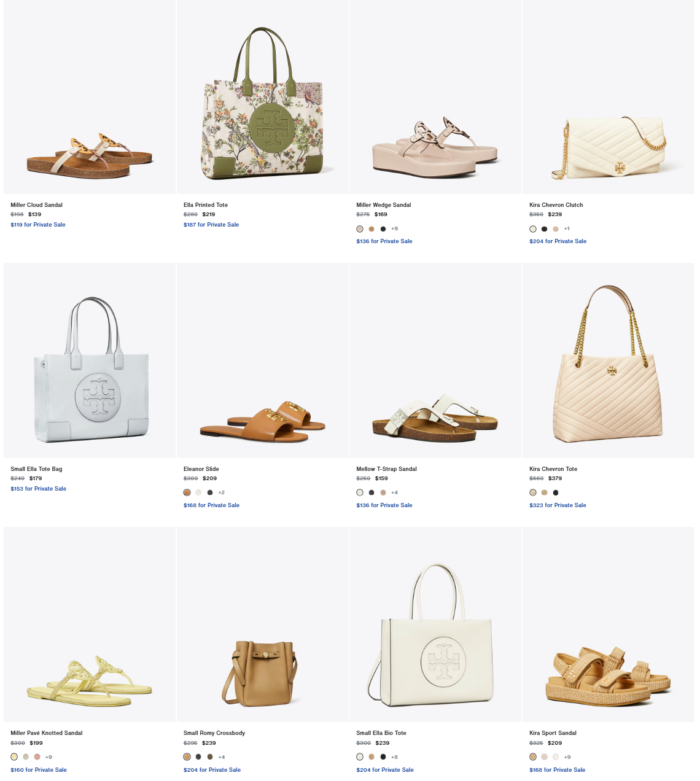
Task: View the Kira Chevron Clutch image
Action: click(609, 97)
